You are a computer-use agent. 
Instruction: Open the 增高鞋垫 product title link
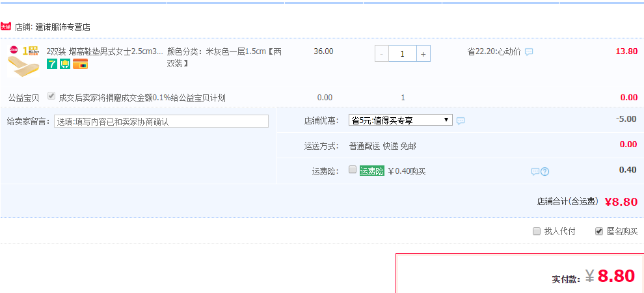tap(104, 51)
